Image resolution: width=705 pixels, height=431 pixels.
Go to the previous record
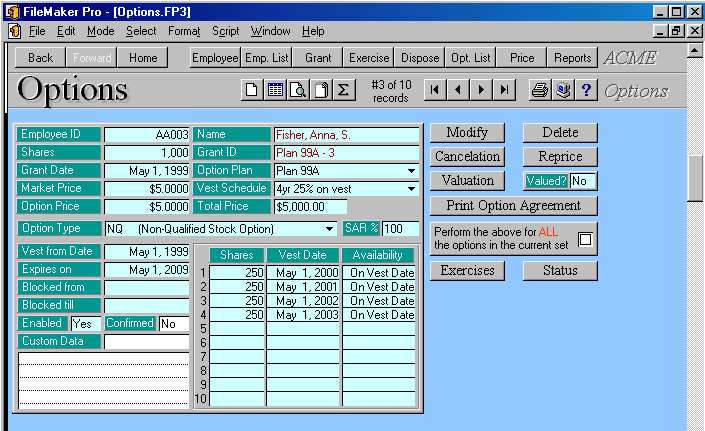tap(458, 89)
